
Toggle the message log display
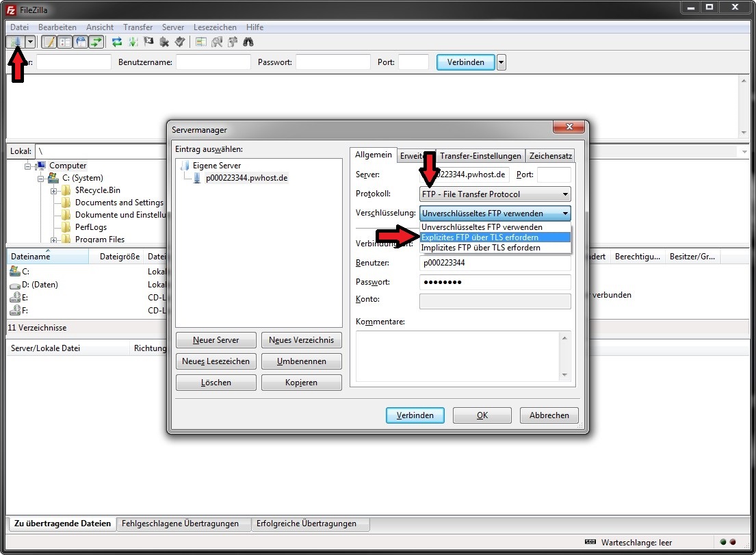tap(49, 42)
